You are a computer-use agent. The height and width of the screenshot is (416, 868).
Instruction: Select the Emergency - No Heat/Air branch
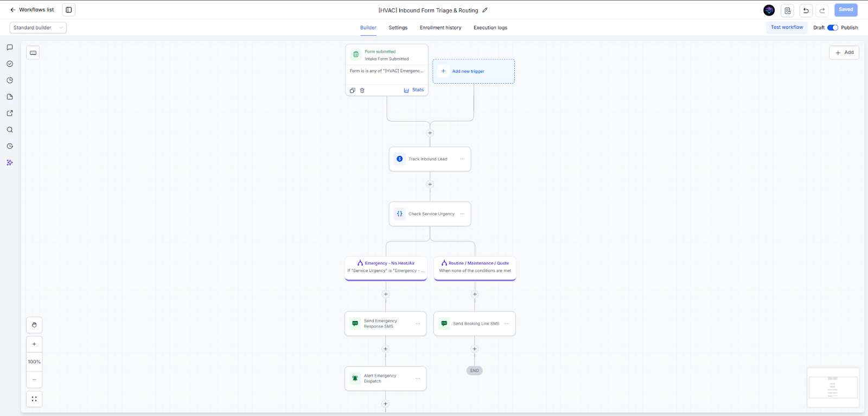[386, 268]
